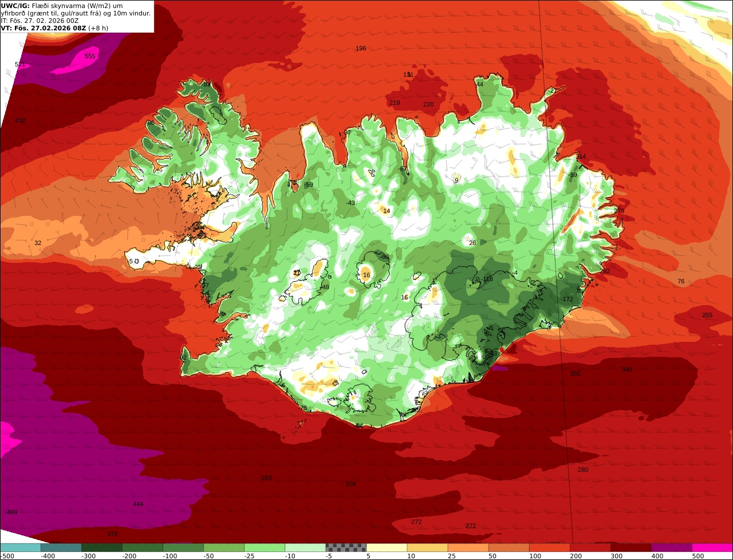
Task: Click the '393' value south of Iceland
Action: (x=266, y=478)
